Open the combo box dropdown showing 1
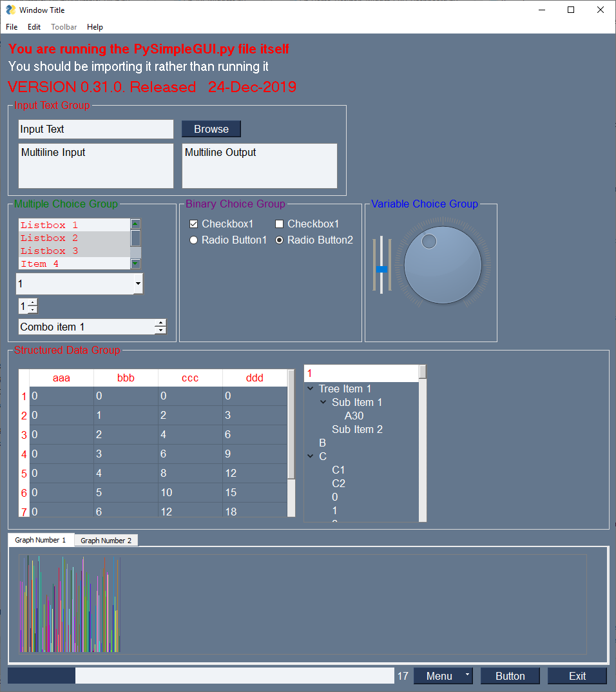The image size is (616, 692). tap(138, 284)
